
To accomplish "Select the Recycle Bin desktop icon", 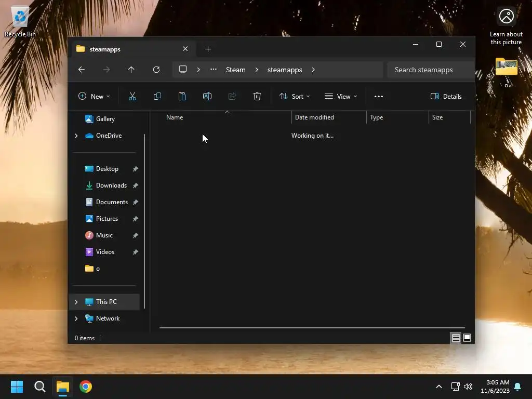I will point(20,22).
